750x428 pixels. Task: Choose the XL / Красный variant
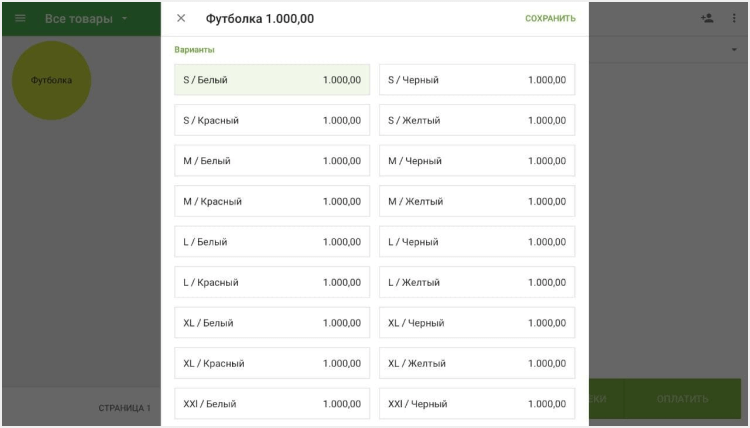(272, 363)
